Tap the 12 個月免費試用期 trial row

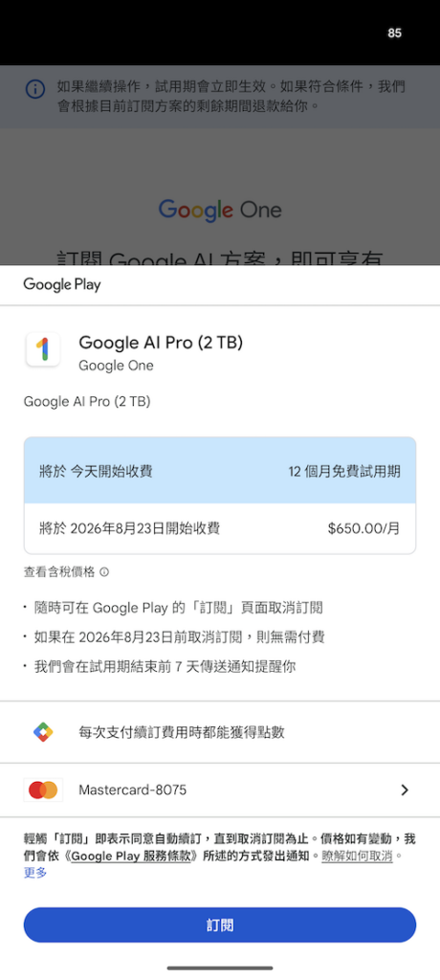[220, 471]
